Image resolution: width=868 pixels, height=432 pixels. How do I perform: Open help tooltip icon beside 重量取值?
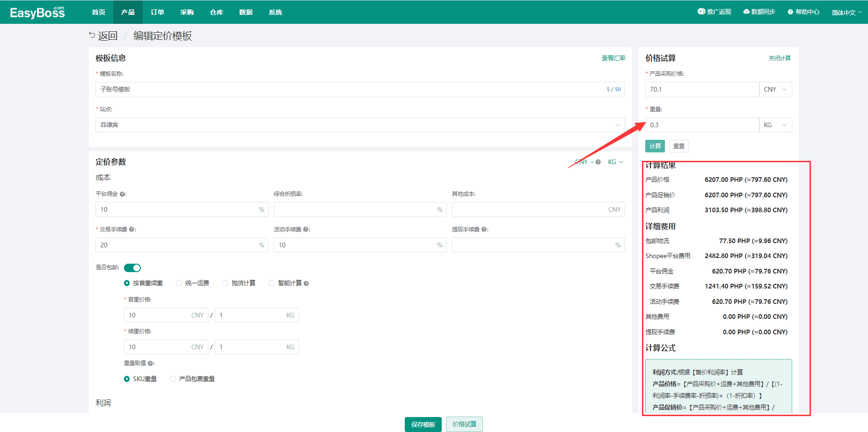click(x=150, y=363)
